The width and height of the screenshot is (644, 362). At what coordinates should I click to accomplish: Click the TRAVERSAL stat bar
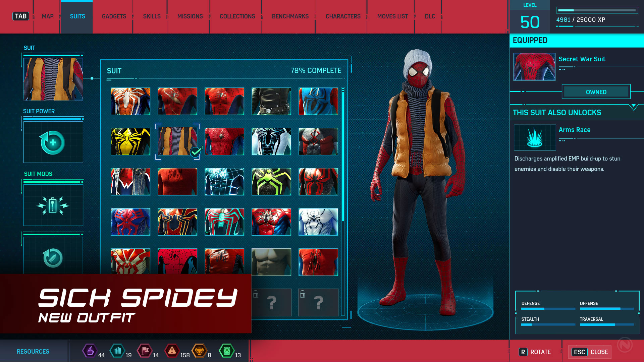[x=607, y=324]
